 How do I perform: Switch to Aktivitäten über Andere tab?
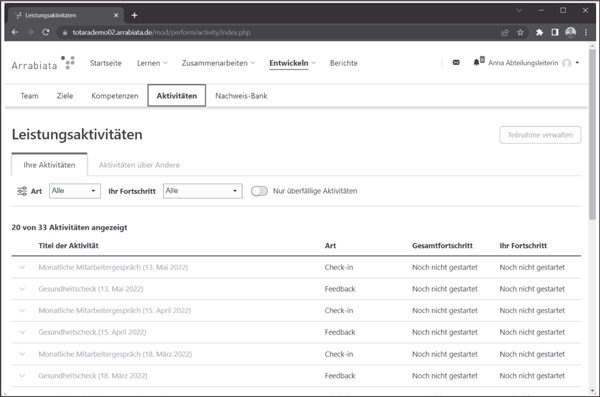(x=139, y=165)
